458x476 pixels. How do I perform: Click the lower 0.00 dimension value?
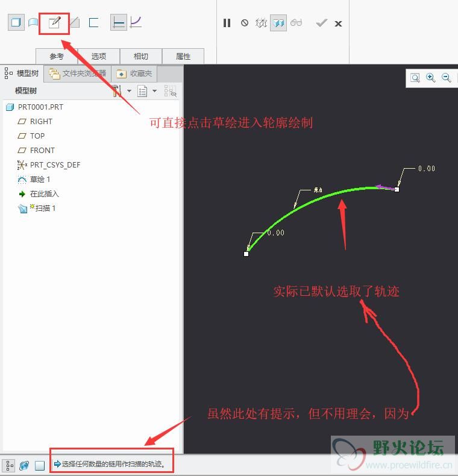tap(276, 233)
